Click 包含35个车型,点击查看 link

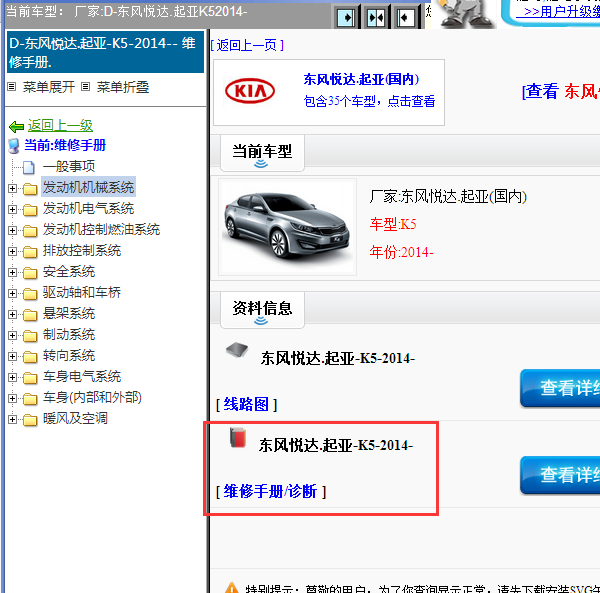369,101
